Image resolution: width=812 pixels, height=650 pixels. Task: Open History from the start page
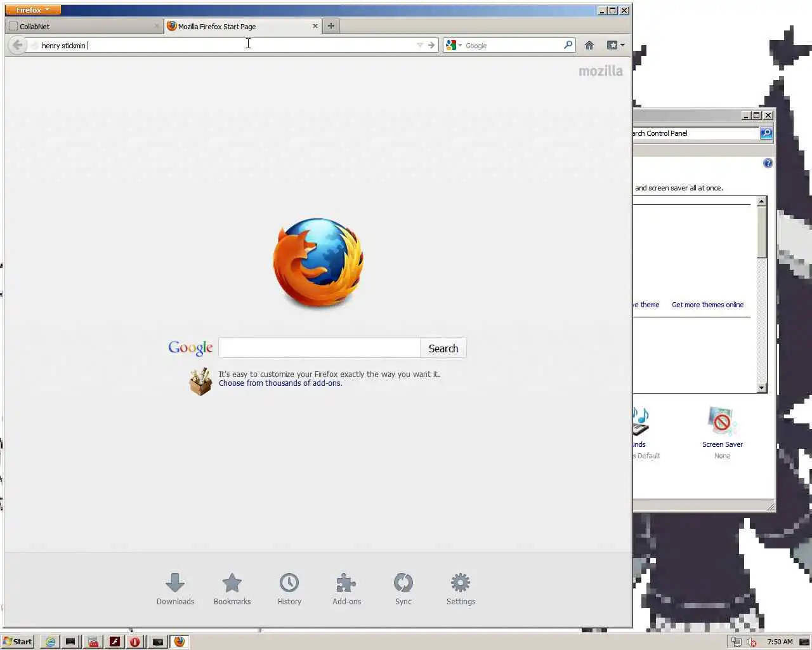pyautogui.click(x=289, y=589)
